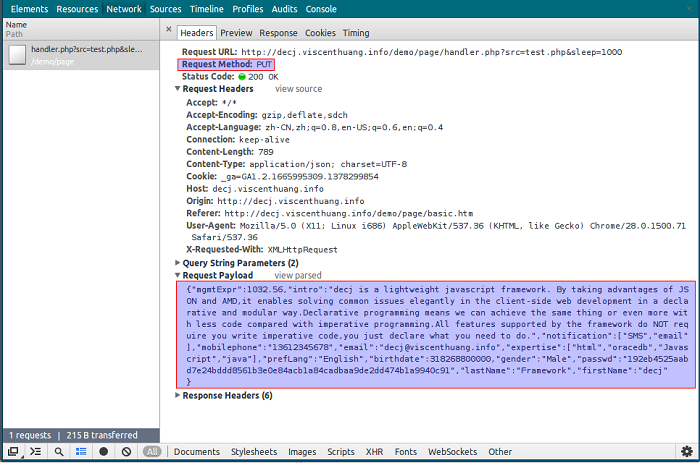Screen dimensions: 700x463
Task: Open the dock-to-window icon in bottom bar
Action: point(13,451)
